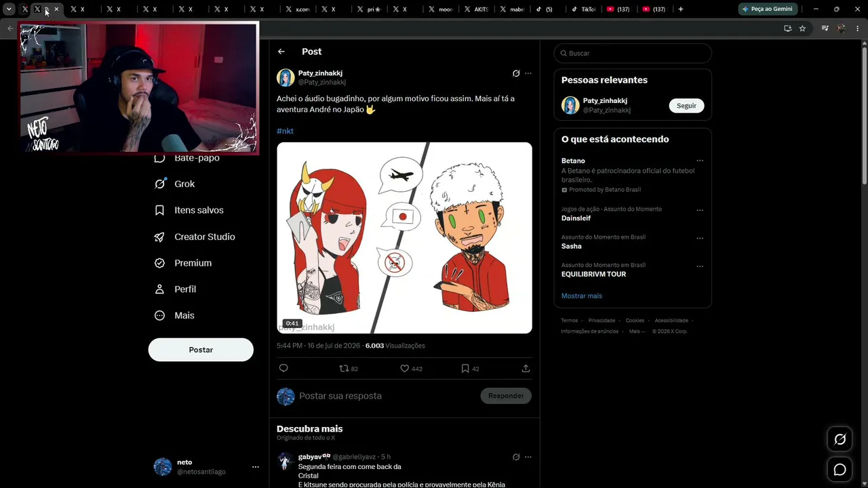868x488 pixels.
Task: Go to Perfil
Action: coord(175,289)
